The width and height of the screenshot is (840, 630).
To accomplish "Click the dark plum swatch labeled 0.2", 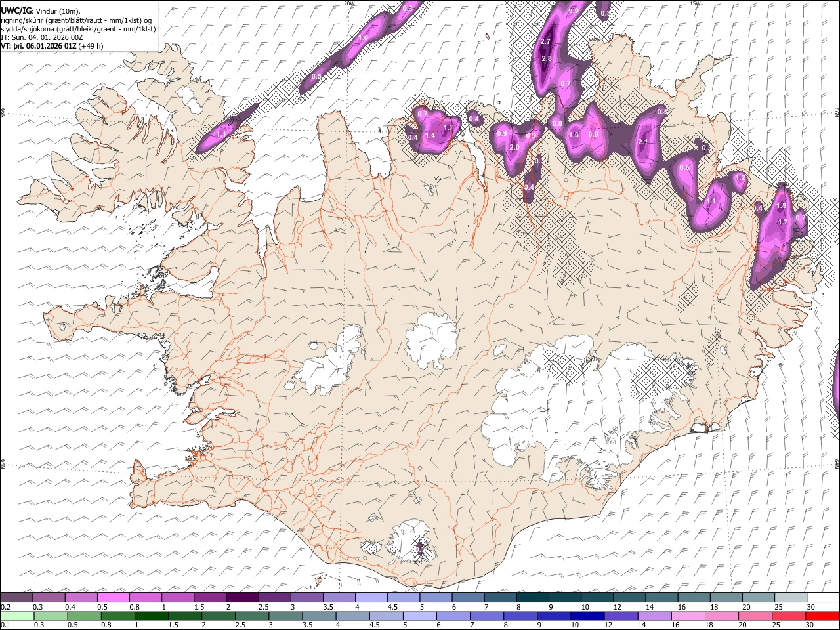I will (16, 597).
